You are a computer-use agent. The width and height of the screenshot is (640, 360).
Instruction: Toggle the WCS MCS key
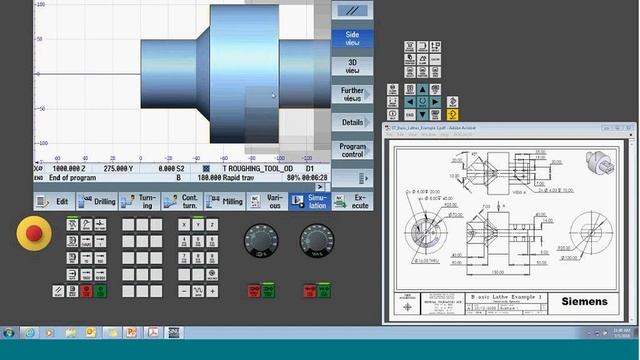tap(212, 274)
